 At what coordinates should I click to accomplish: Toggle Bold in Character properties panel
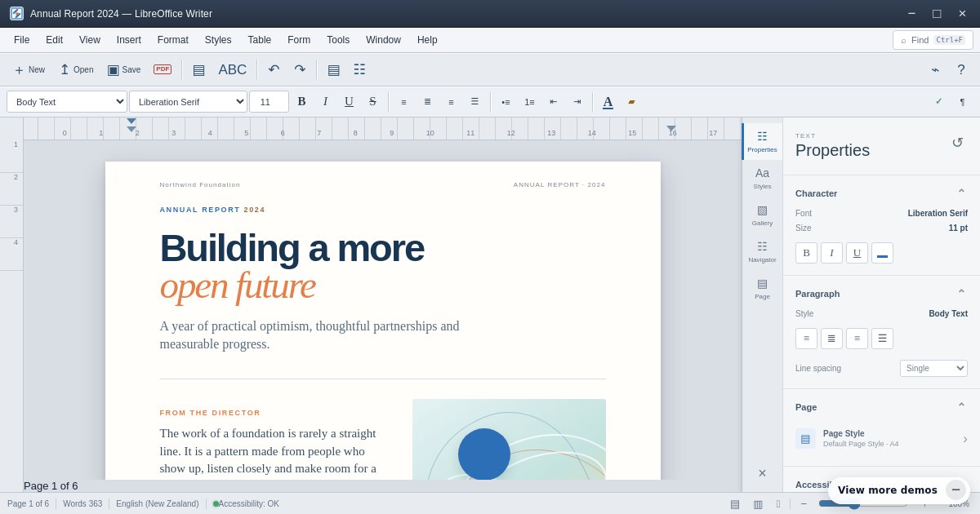click(806, 253)
